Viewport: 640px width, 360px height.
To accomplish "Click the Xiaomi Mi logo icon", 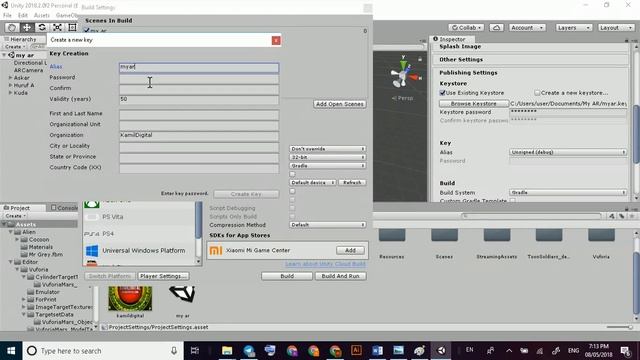I will pos(216,250).
